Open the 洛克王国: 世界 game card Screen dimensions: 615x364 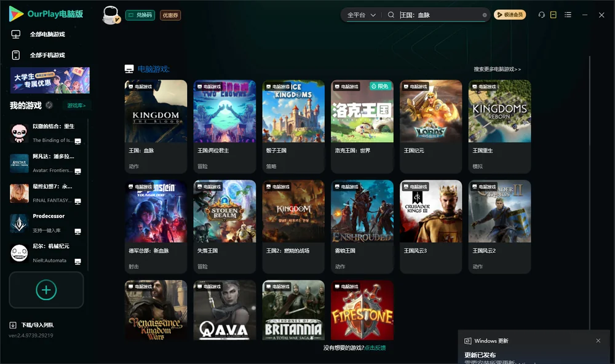362,126
